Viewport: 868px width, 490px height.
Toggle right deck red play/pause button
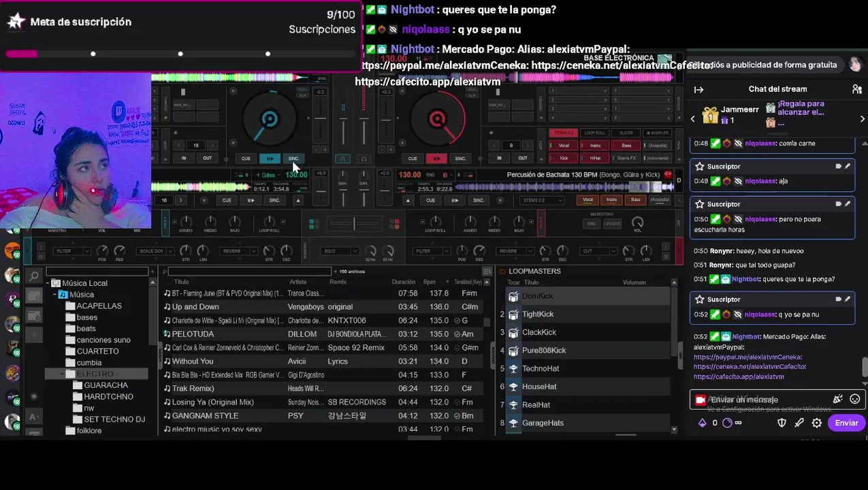pyautogui.click(x=436, y=159)
